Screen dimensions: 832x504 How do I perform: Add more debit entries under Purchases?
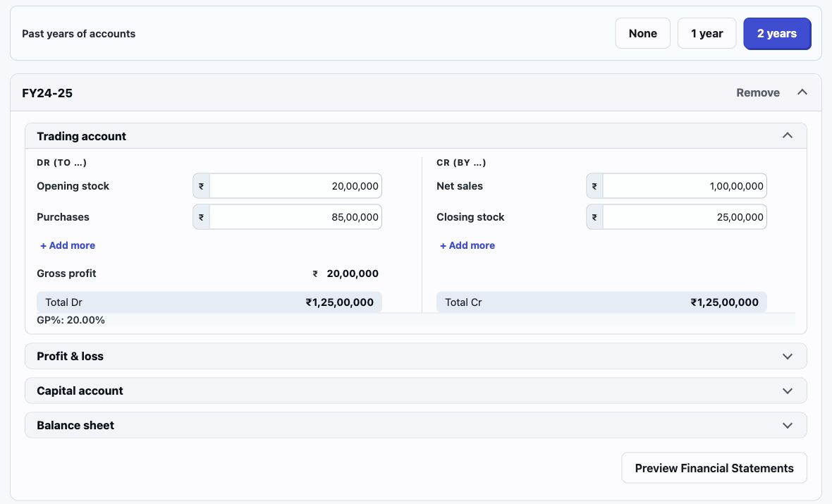click(x=68, y=245)
